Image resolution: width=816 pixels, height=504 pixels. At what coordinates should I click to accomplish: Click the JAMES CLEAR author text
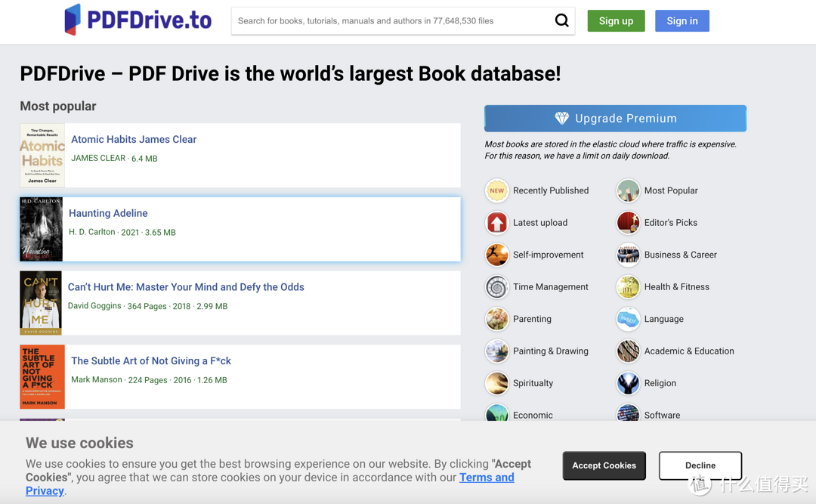[x=98, y=158]
